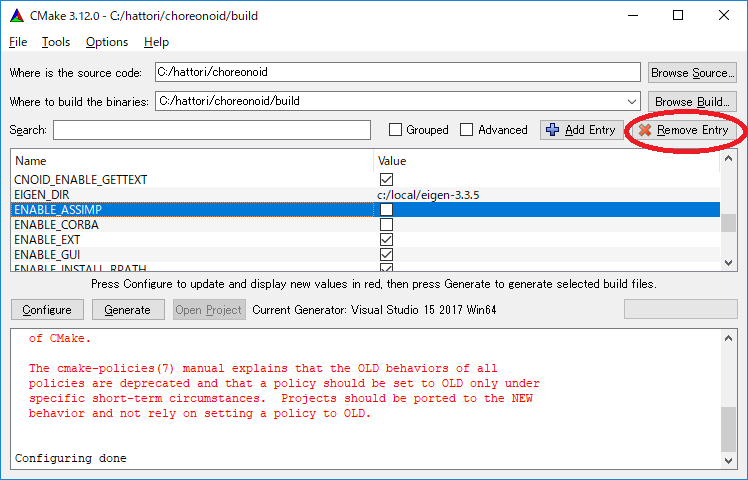
Task: Toggle the ENABLE_CORBA checkbox
Action: tap(386, 225)
